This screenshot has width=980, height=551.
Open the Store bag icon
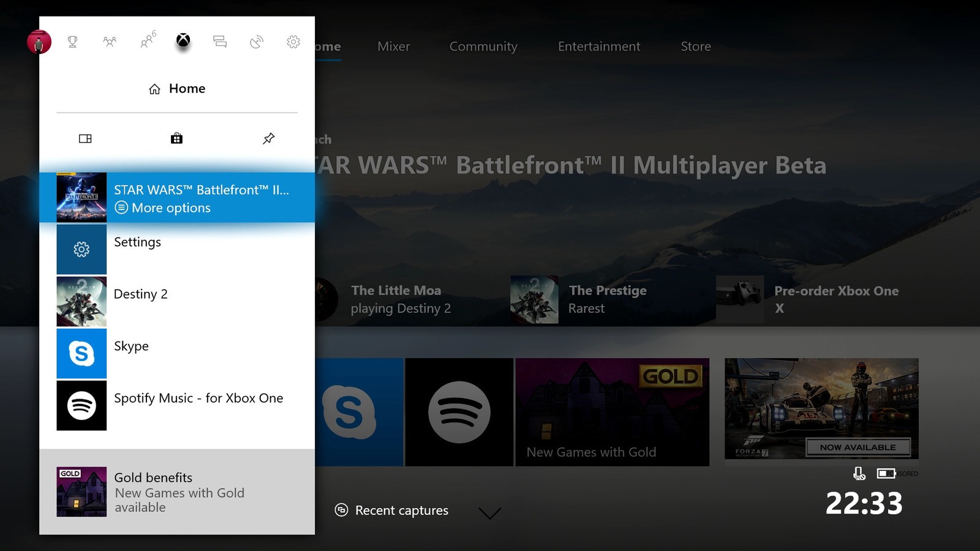pos(176,138)
